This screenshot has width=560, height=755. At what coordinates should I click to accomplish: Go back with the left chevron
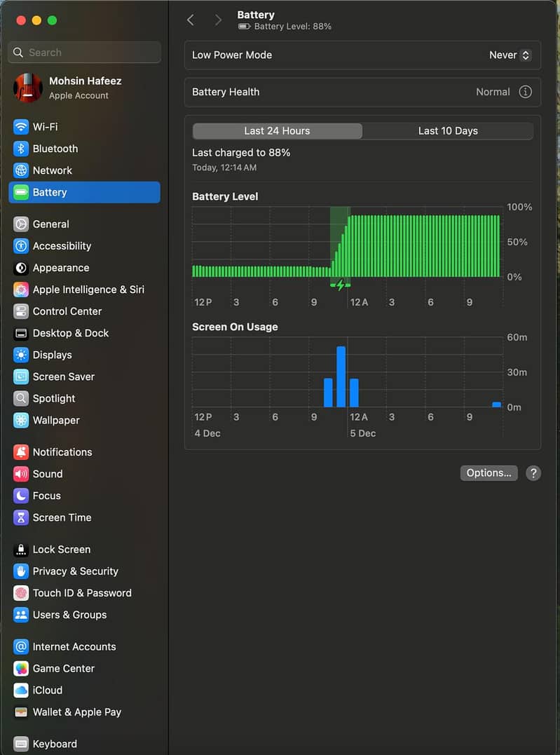(191, 20)
